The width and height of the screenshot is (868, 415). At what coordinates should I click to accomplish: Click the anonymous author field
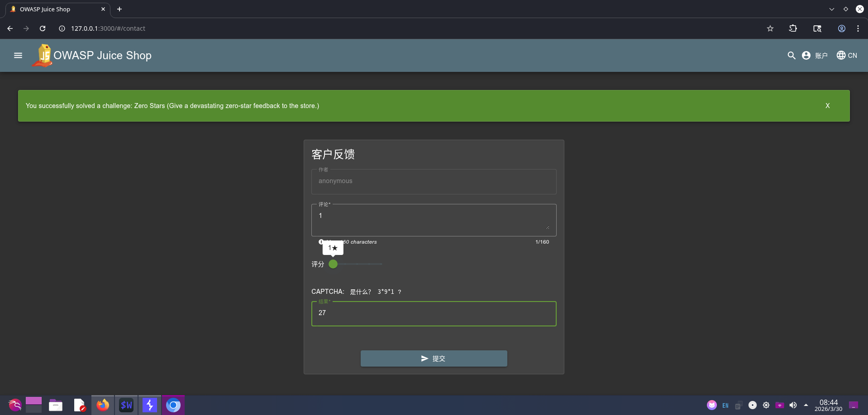[x=434, y=181]
